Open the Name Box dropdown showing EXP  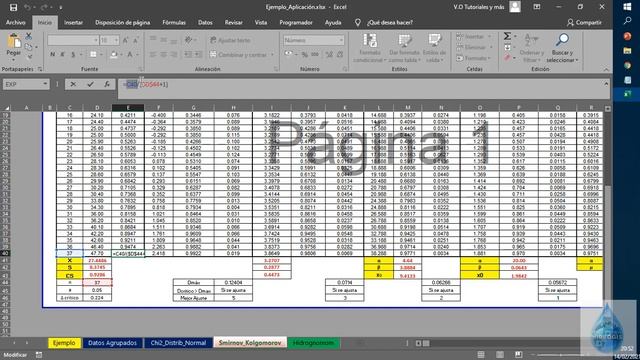point(45,84)
